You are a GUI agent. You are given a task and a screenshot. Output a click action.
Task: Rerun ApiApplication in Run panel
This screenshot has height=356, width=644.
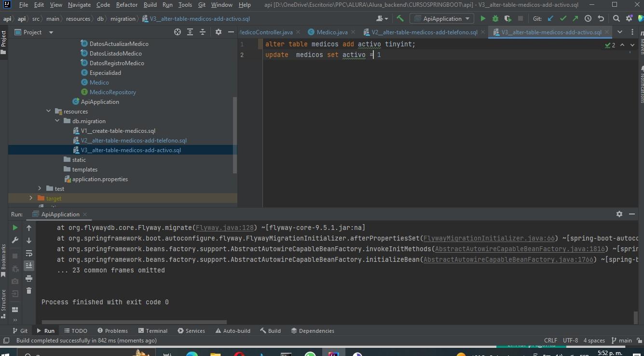coord(15,228)
